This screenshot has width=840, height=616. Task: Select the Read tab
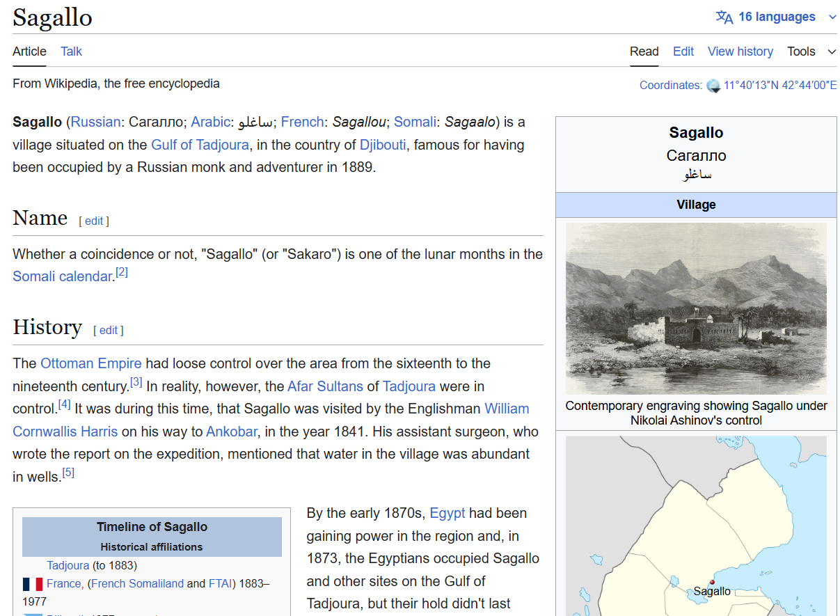pyautogui.click(x=644, y=52)
